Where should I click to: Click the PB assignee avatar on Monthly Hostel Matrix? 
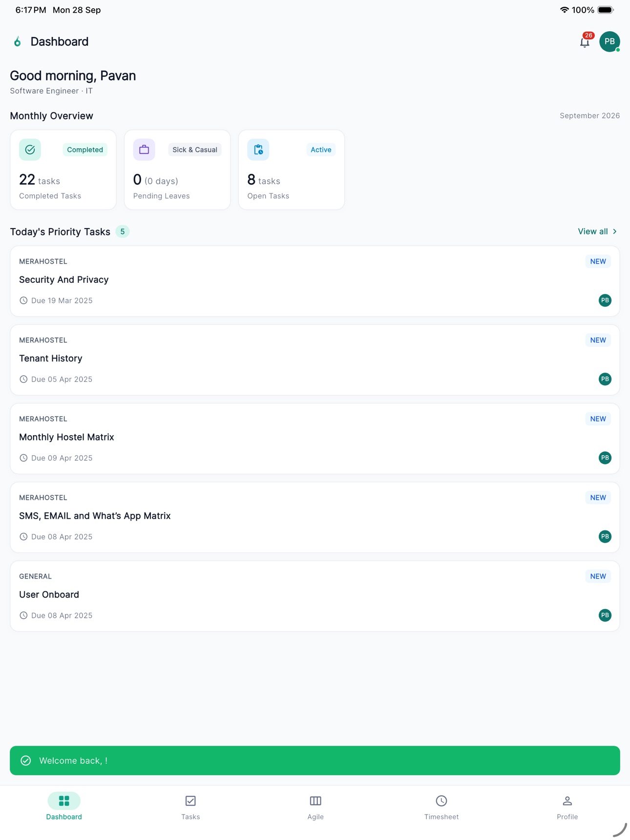pos(605,458)
